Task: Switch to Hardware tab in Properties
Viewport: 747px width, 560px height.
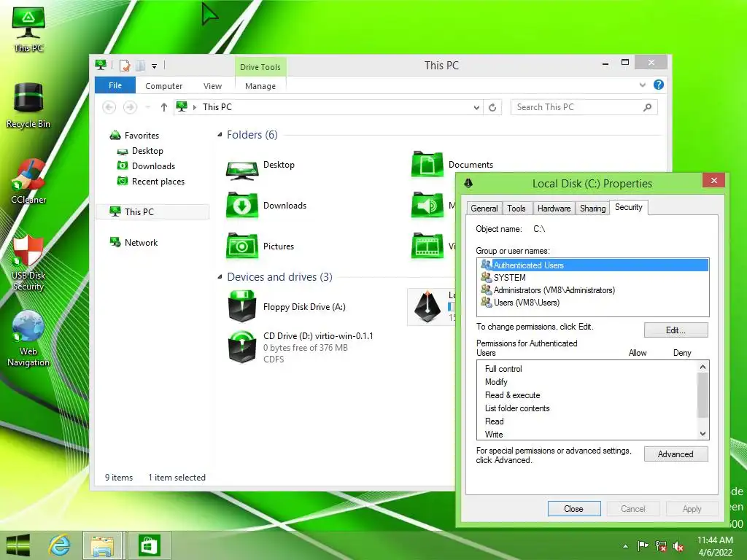Action: pyautogui.click(x=554, y=209)
